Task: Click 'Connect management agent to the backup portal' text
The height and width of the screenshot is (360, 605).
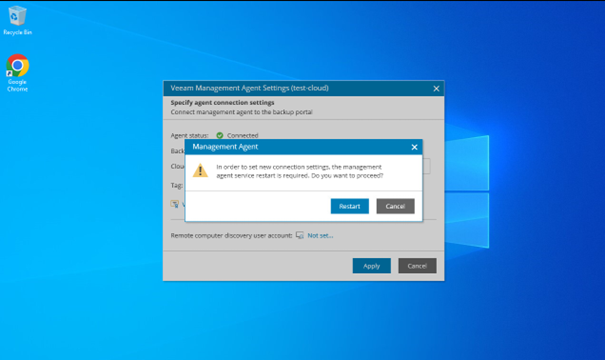Action: tap(242, 112)
